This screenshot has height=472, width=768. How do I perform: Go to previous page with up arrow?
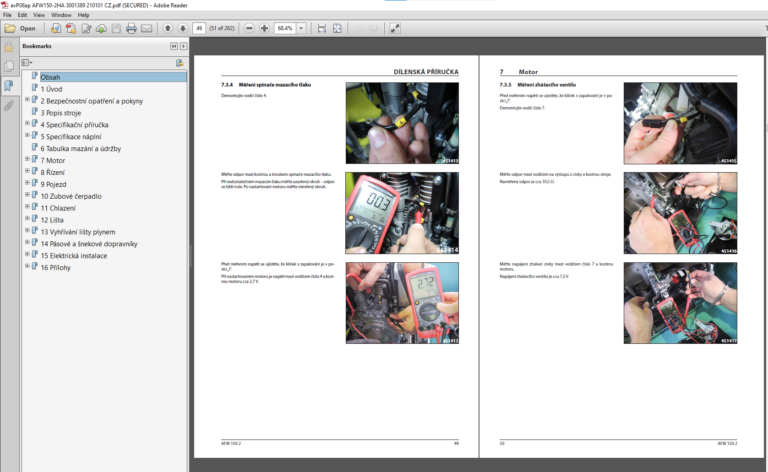pos(168,28)
